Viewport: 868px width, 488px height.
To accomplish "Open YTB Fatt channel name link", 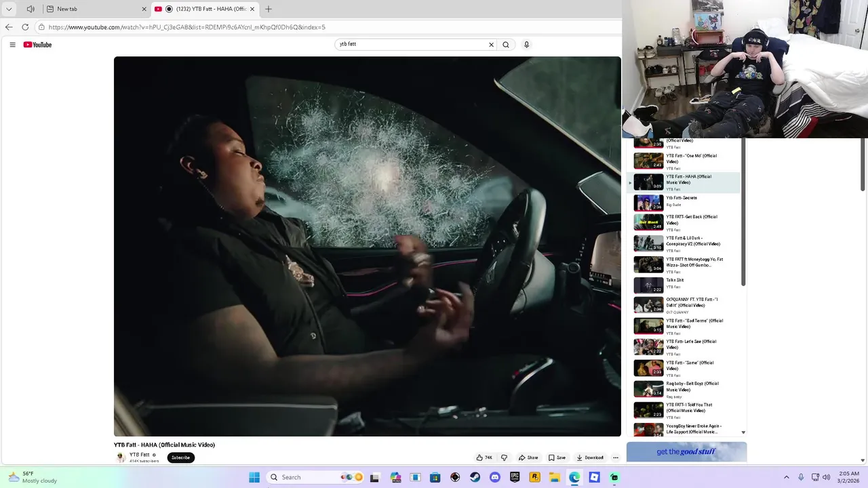I will (x=140, y=455).
